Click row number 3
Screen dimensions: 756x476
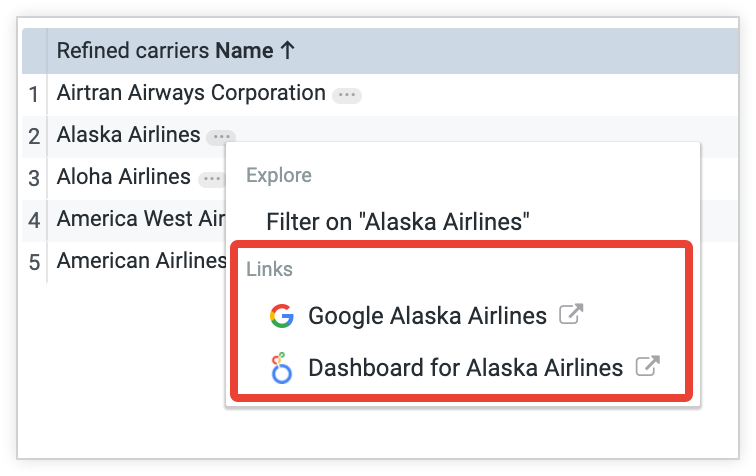coord(33,178)
